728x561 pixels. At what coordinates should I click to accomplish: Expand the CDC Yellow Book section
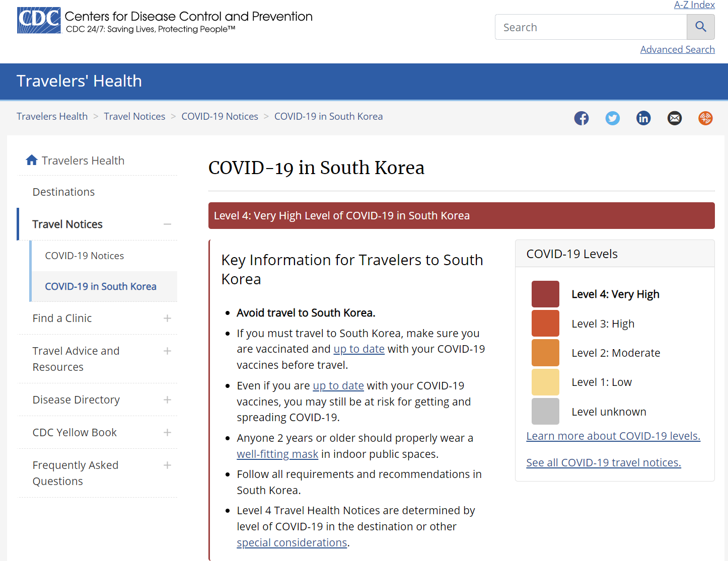pyautogui.click(x=167, y=432)
